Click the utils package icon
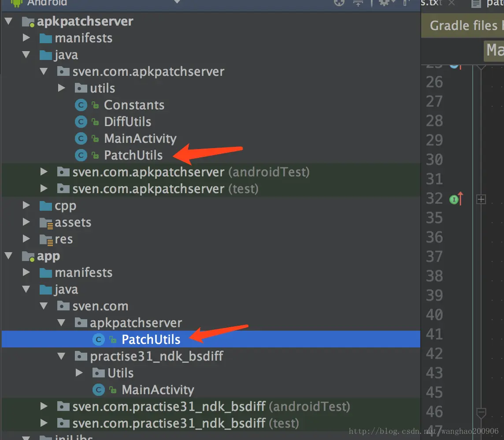 pos(81,89)
